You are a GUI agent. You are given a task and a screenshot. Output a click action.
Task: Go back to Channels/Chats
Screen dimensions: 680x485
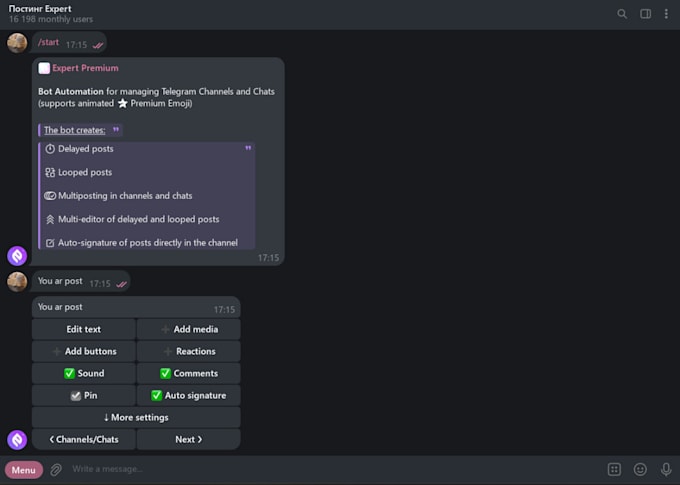[84, 439]
